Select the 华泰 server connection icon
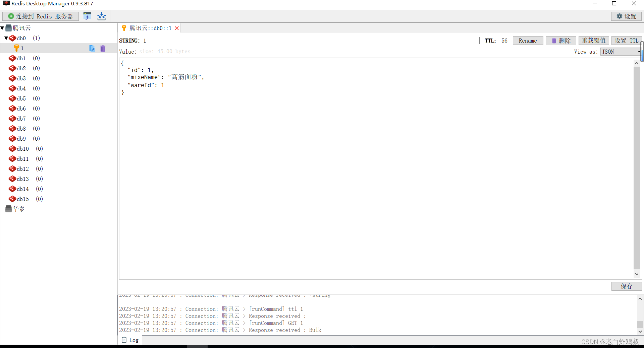 [9, 209]
